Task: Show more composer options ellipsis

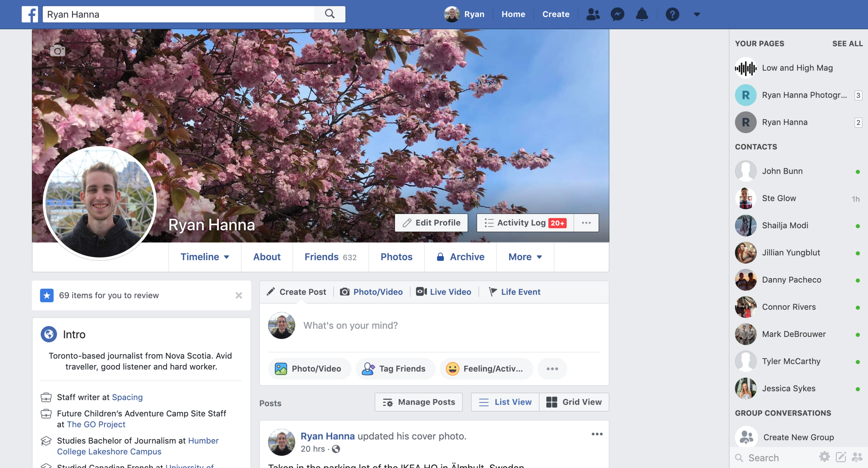Action: tap(552, 369)
